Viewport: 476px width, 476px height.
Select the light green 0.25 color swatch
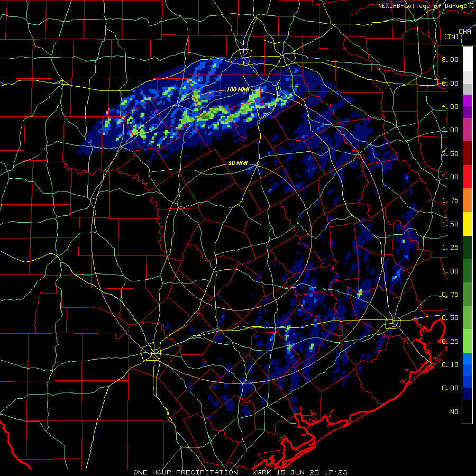coord(467,341)
